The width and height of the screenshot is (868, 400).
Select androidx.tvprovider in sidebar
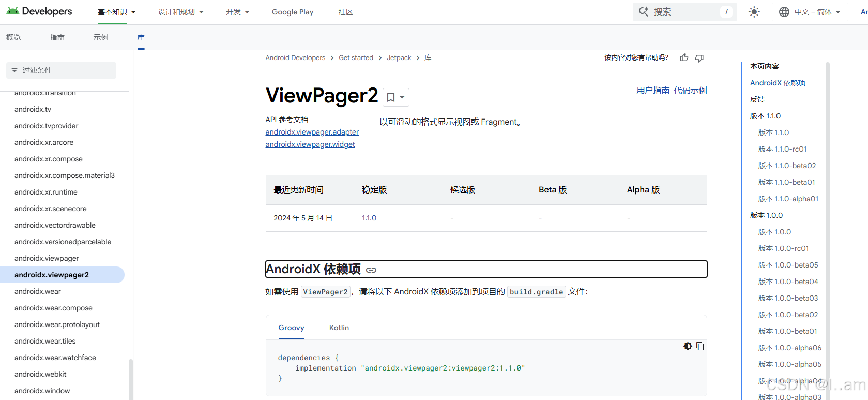(x=47, y=126)
